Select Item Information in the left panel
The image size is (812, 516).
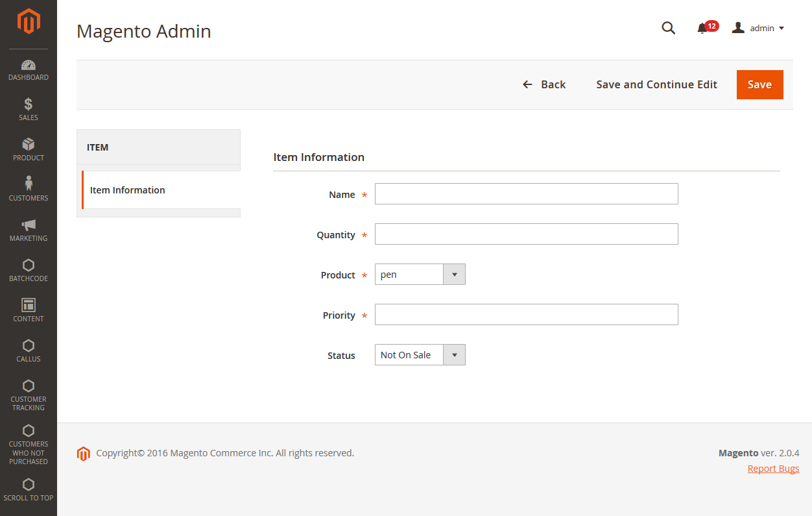(x=127, y=190)
